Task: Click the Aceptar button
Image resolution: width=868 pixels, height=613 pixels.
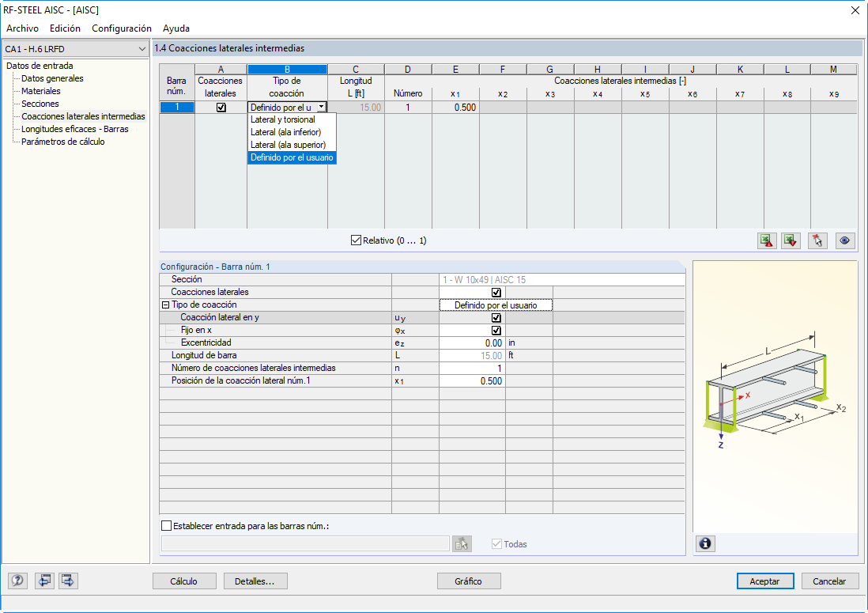Action: point(764,581)
